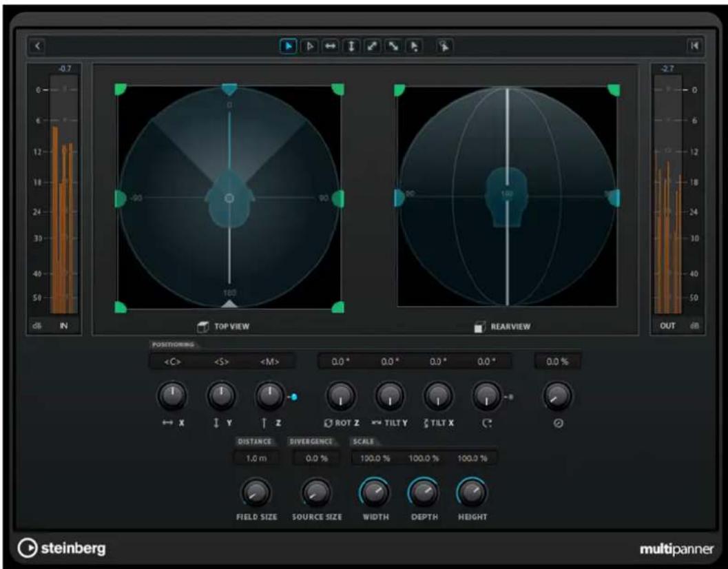Click the left chevron button in top bar
Screen dimensions: 728x569
coord(38,45)
